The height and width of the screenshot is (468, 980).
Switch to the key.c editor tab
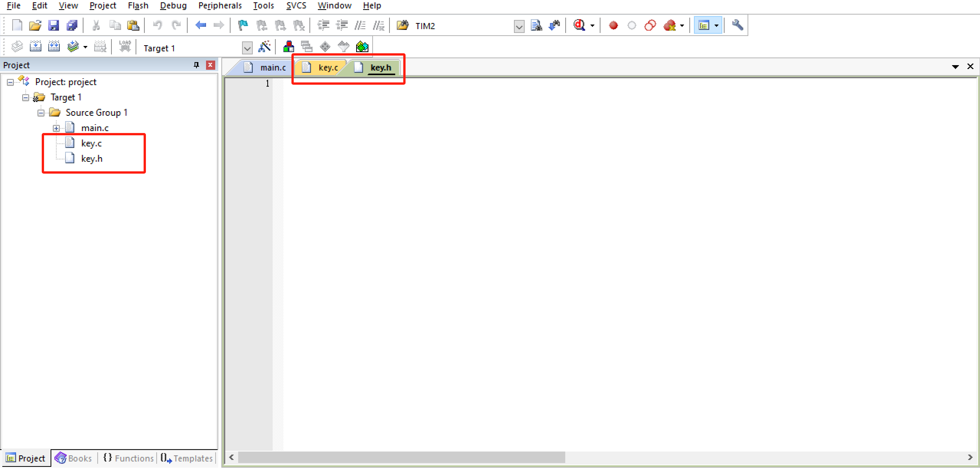328,67
